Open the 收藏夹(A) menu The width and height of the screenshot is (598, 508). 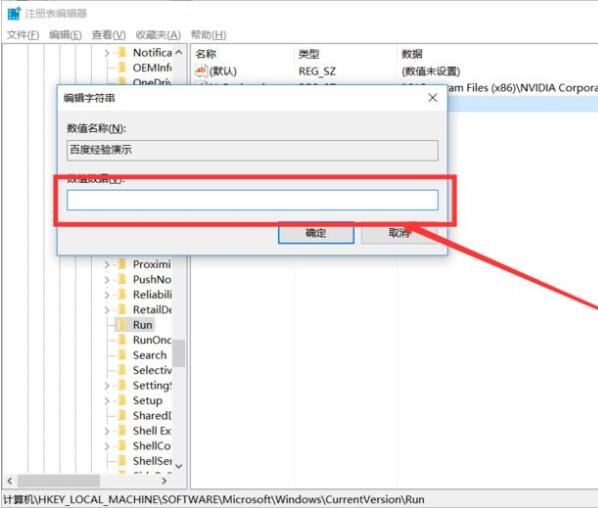pos(158,35)
